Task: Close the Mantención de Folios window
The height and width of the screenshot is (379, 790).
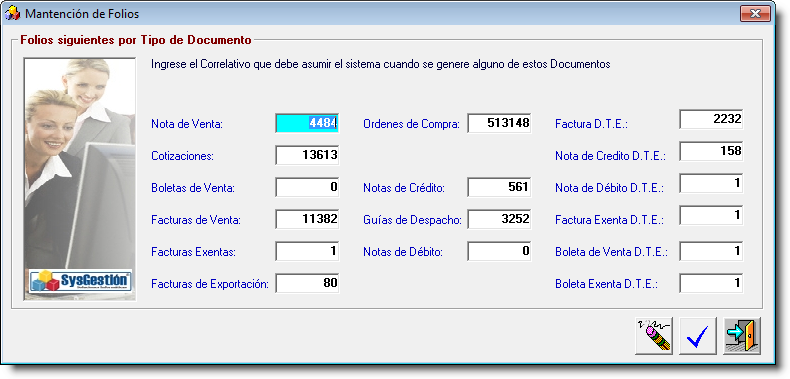Action: click(755, 14)
